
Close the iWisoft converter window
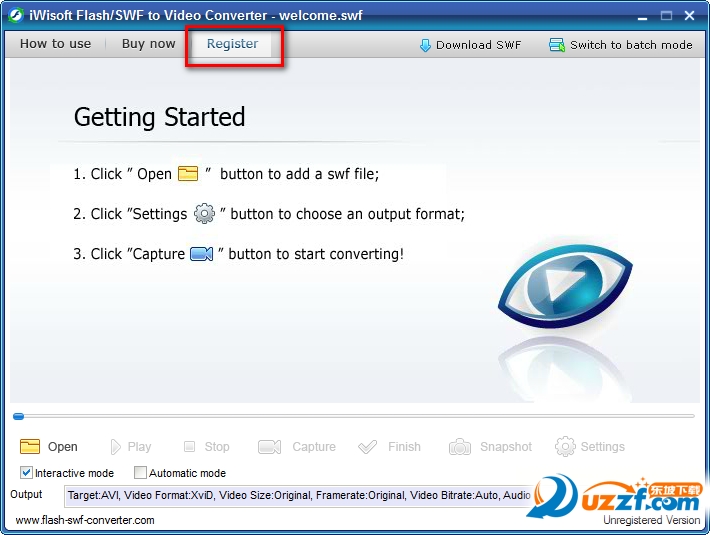pos(690,16)
